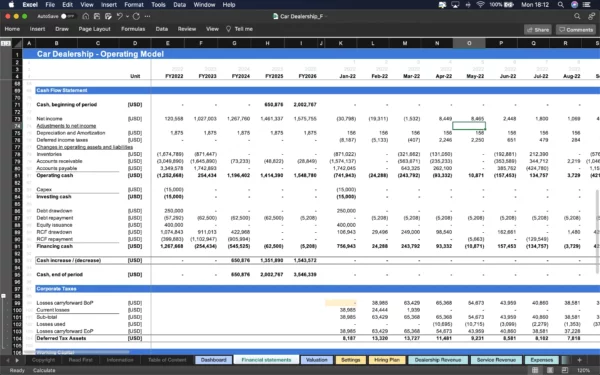Switch to the Valuation sheet tab
The width and height of the screenshot is (600, 375).
[316, 360]
